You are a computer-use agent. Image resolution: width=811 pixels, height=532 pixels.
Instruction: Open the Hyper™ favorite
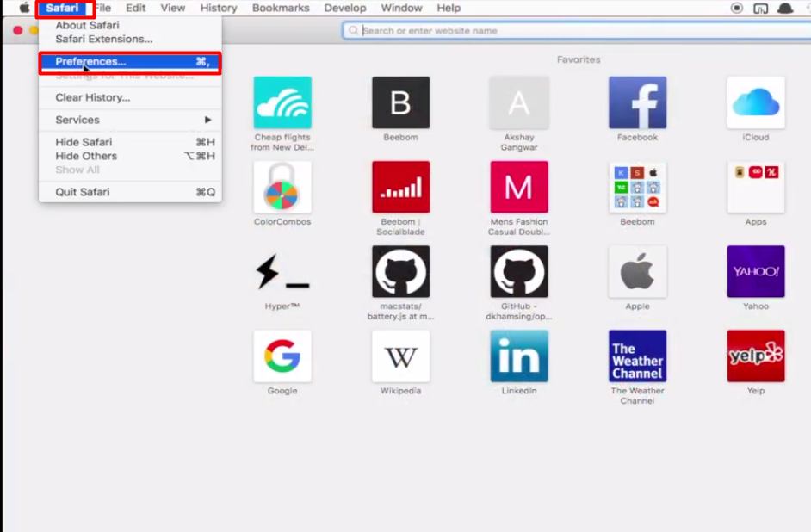click(x=282, y=272)
